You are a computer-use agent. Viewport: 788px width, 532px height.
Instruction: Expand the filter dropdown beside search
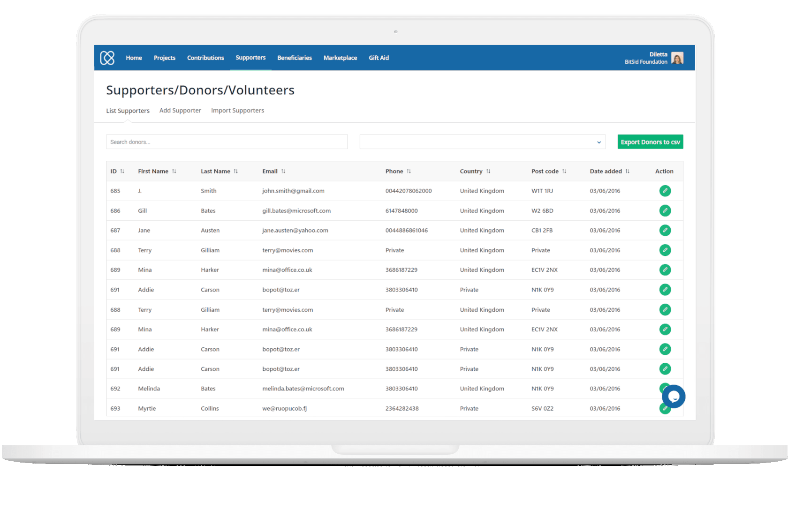482,142
